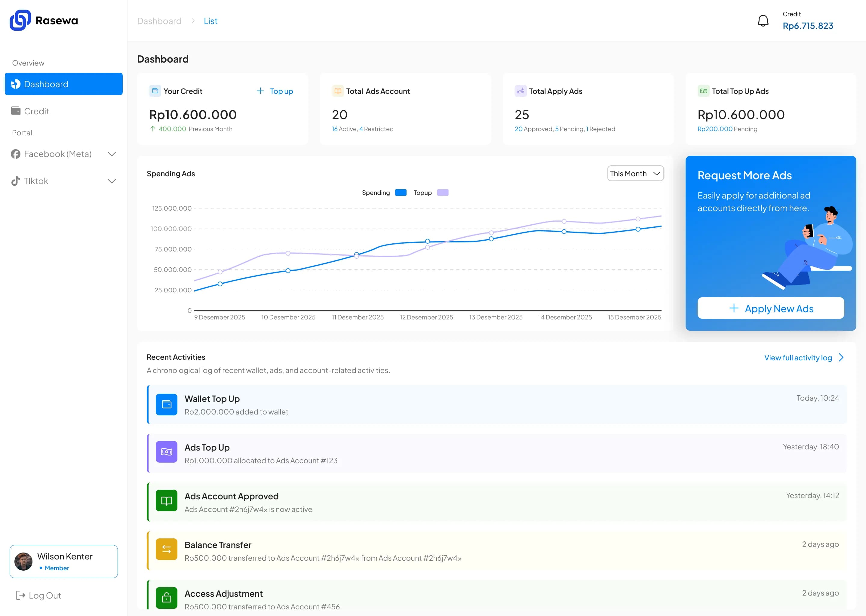Click the '16 Active, 4 Restricted' text

pos(362,129)
